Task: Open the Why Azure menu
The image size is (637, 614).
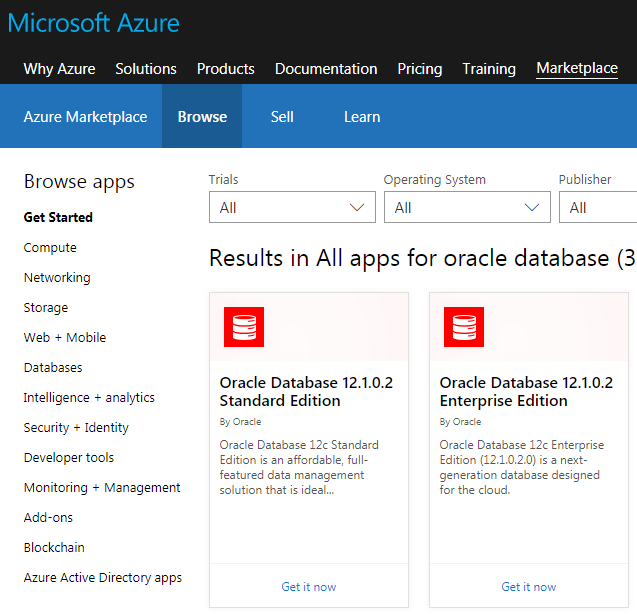Action: [x=59, y=69]
